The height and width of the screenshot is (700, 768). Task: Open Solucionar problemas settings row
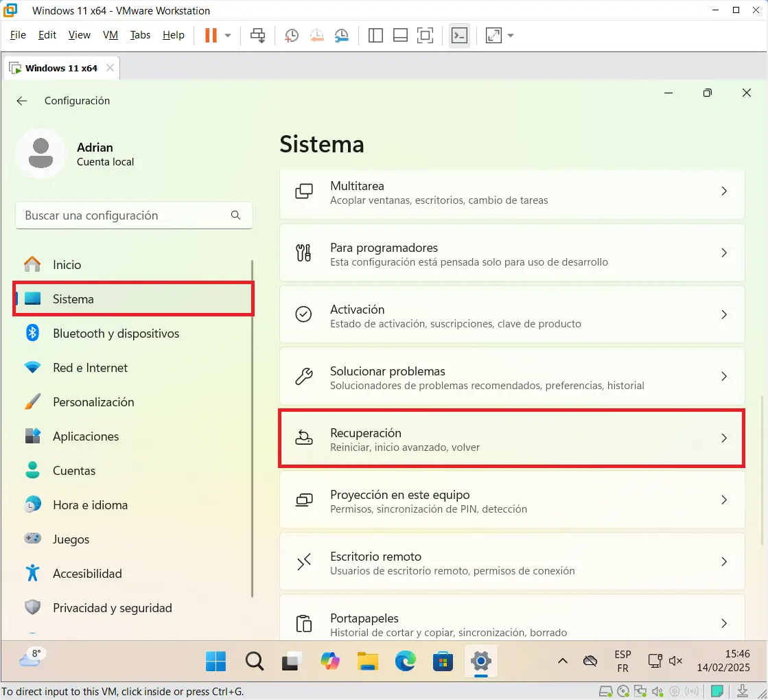pos(512,376)
